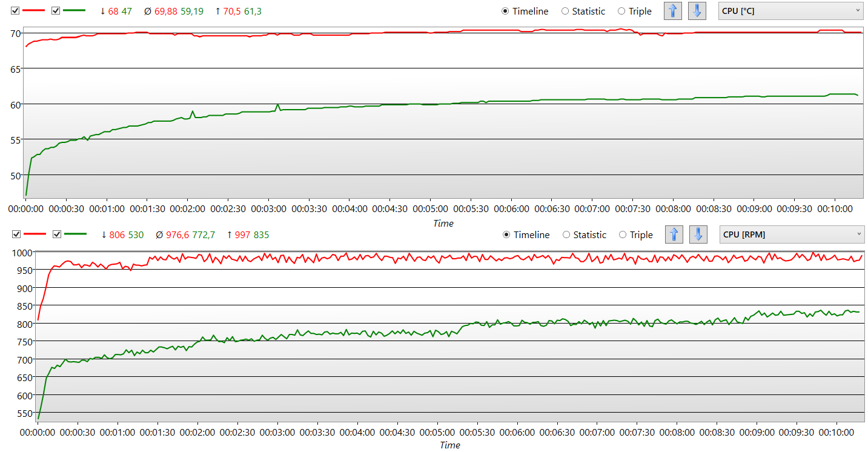Screen dimensions: 868x452
Task: Toggle the green series checkbox in the RPM chart
Action: [57, 234]
